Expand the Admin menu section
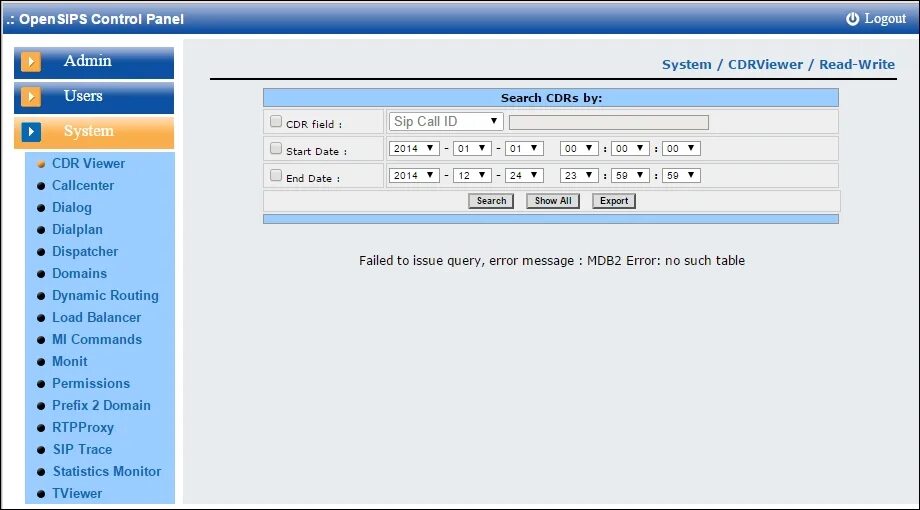The image size is (920, 510). point(94,62)
